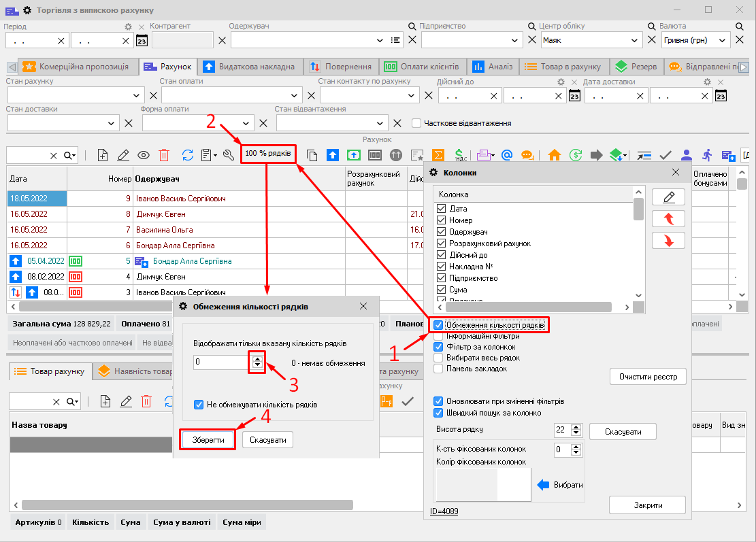Click the 100 % рядків row limit indicator
Image resolution: width=756 pixels, height=542 pixels.
[268, 154]
